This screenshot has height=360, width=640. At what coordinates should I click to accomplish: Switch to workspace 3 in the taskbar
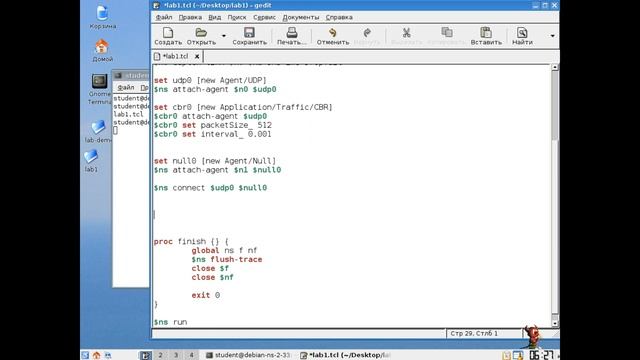coord(176,355)
